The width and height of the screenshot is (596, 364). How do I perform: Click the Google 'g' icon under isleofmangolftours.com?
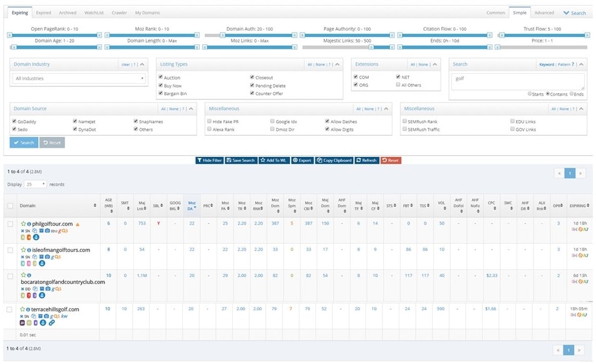coord(52,256)
